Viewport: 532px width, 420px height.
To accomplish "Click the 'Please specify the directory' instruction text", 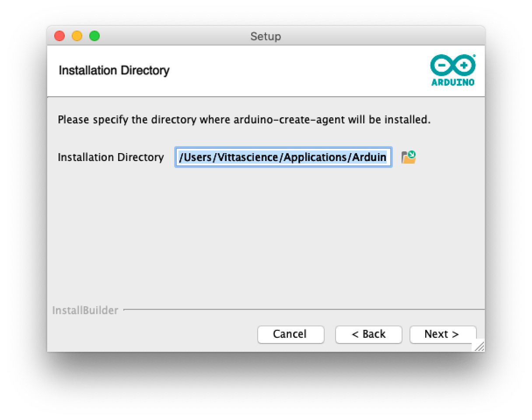I will (x=244, y=119).
